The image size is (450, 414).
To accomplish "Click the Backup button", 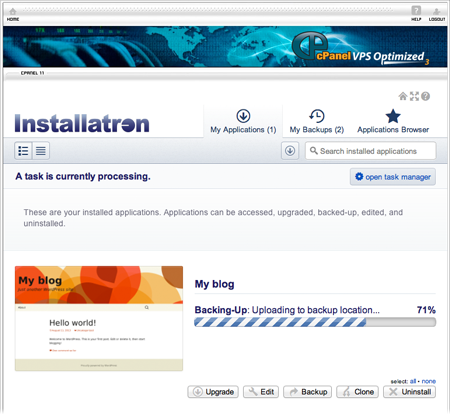I will point(308,392).
